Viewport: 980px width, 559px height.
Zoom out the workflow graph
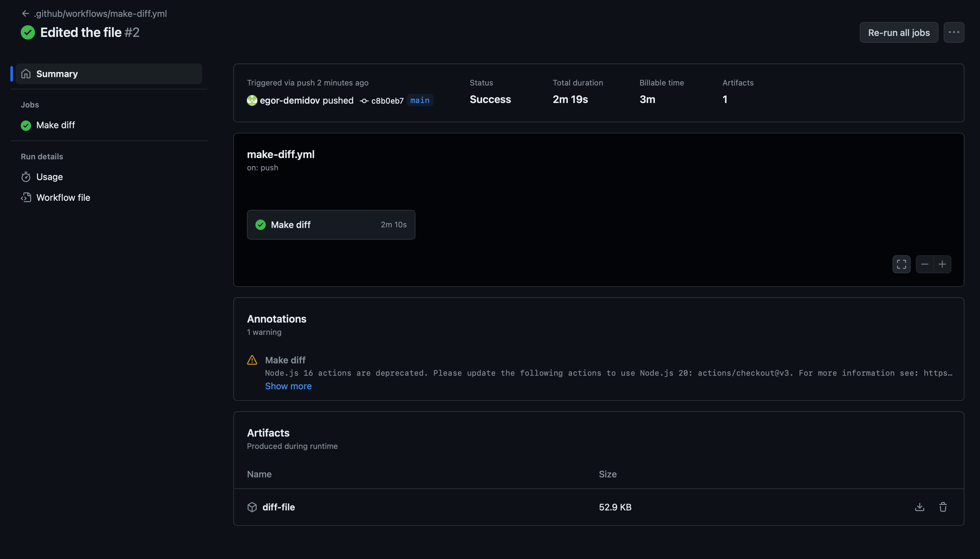point(924,264)
